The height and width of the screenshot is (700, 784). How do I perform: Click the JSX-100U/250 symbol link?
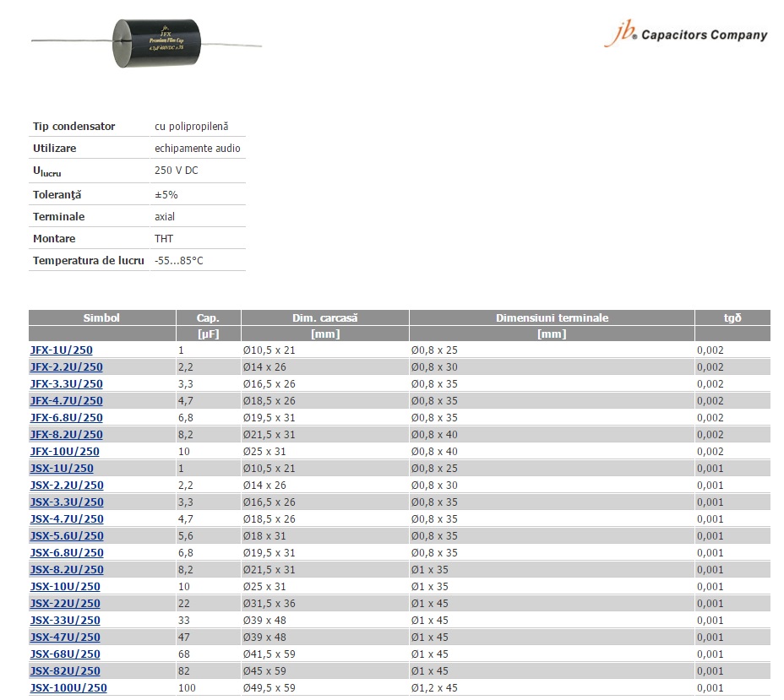tap(68, 687)
